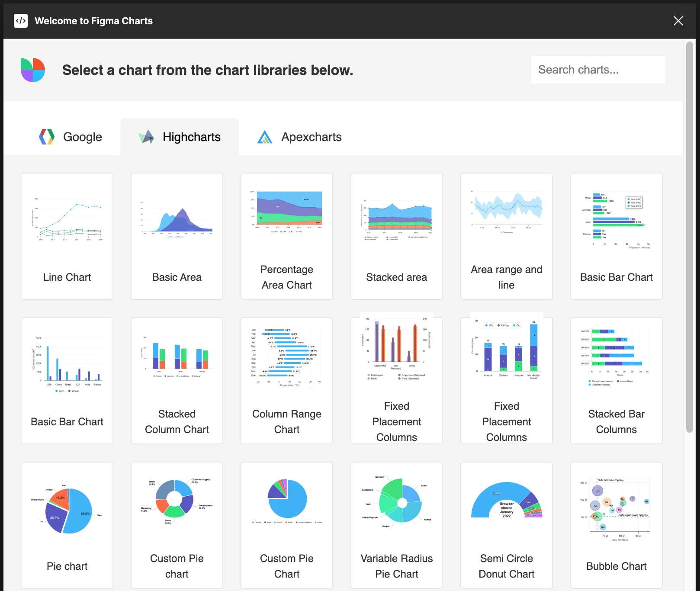The width and height of the screenshot is (700, 591).
Task: Click the vertical scrollbar thumb
Action: [x=690, y=237]
